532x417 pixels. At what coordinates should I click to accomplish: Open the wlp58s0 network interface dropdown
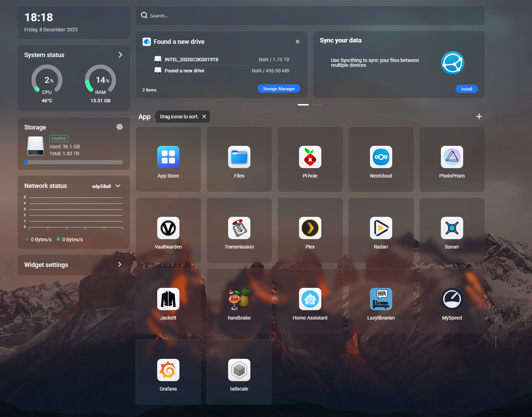pyautogui.click(x=106, y=186)
